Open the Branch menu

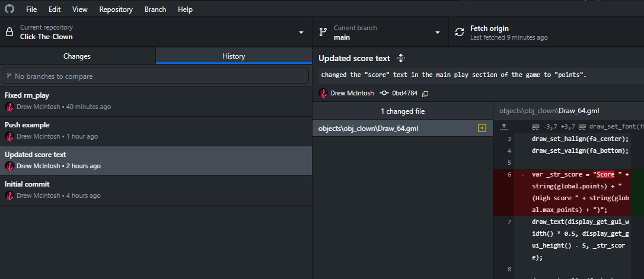click(x=155, y=9)
